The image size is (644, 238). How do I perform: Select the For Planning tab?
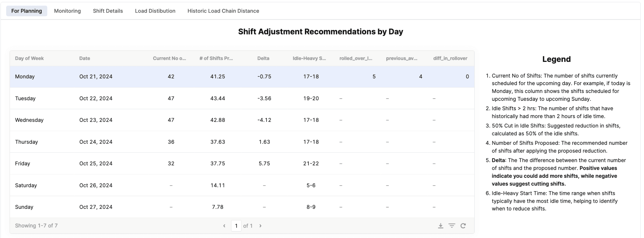pos(27,11)
